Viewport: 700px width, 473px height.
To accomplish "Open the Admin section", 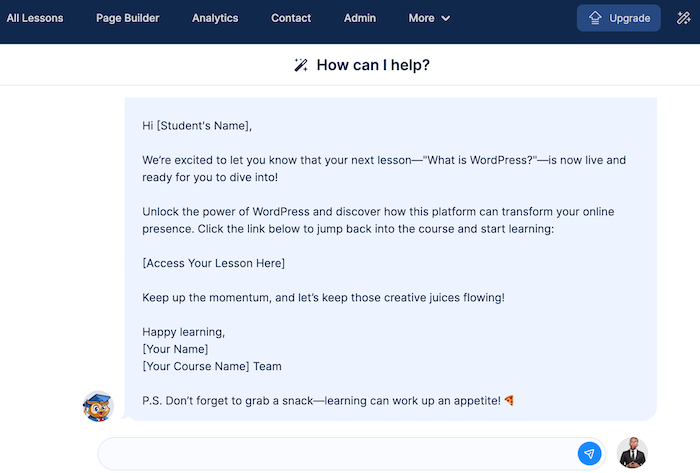I will tap(360, 18).
